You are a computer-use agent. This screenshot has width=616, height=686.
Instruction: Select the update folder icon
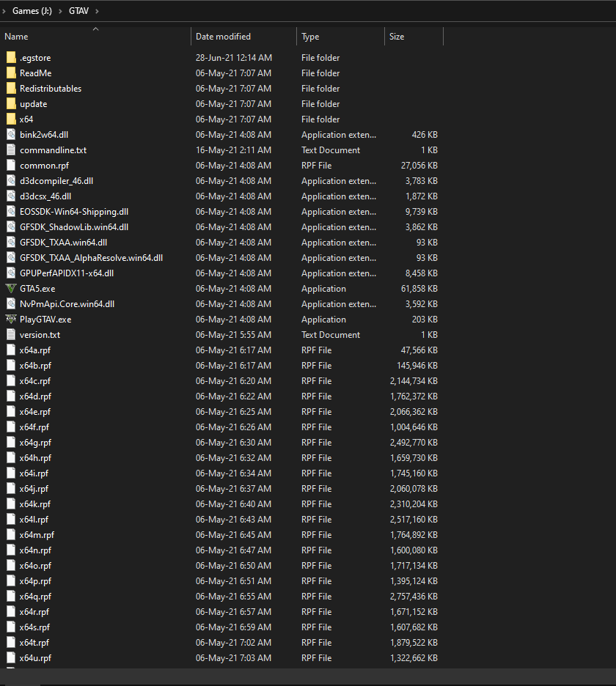(x=12, y=103)
